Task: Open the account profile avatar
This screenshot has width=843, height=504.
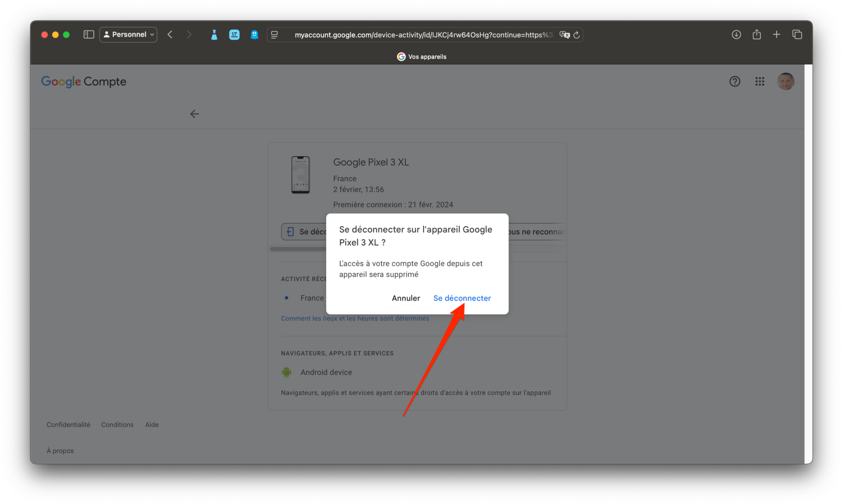Action: coord(785,82)
